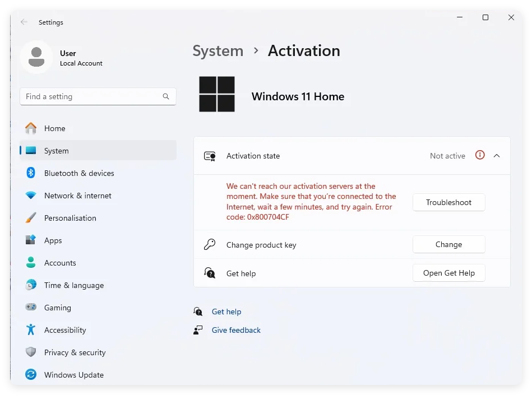Click the user profile avatar picture
This screenshot has height=395, width=532.
tap(36, 57)
